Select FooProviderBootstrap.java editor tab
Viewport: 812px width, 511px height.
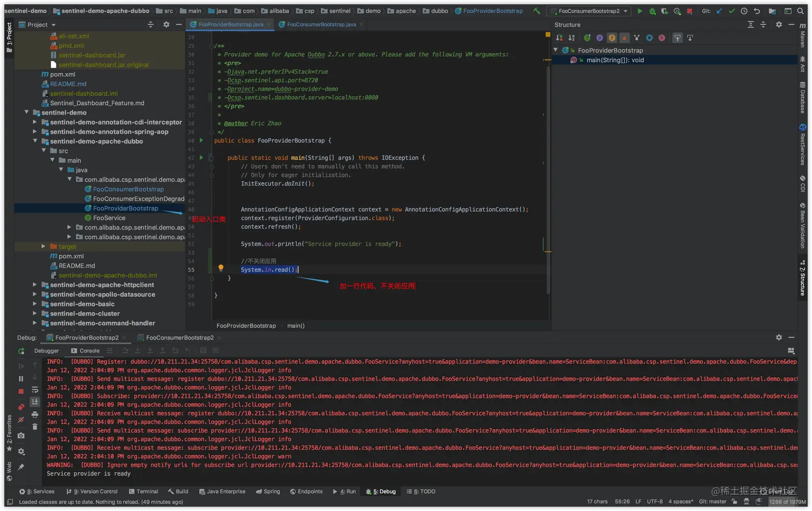(230, 25)
